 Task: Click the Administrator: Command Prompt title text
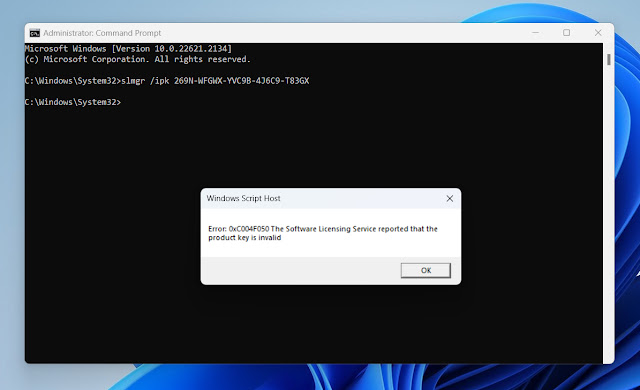pos(102,33)
